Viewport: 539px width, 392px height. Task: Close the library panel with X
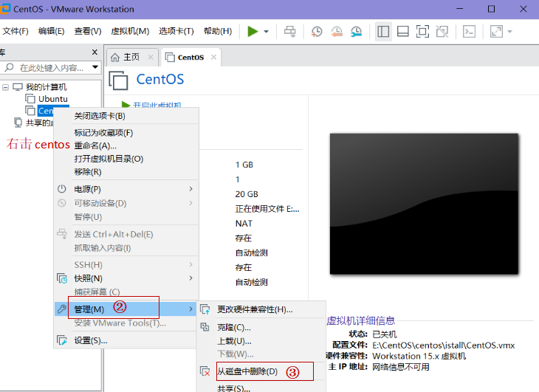[x=95, y=52]
